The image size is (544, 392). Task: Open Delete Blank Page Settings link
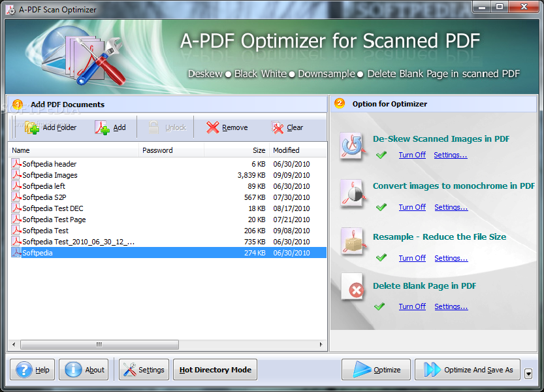tap(451, 306)
